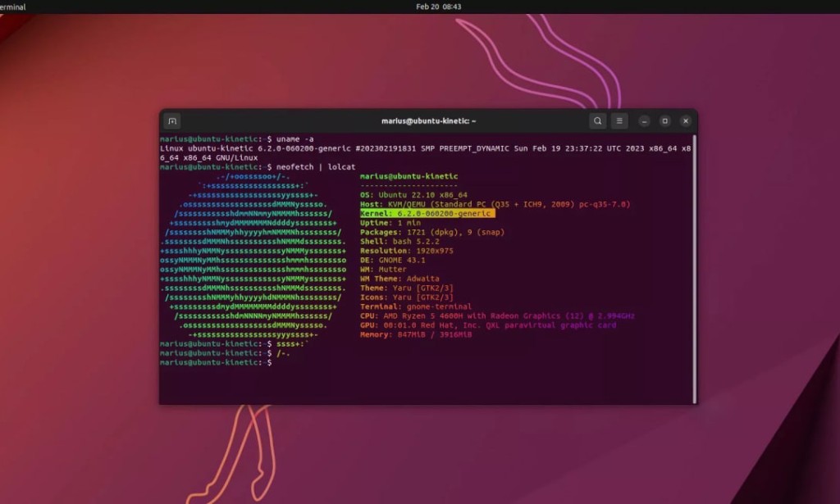Click the Uptime: 1 min text
This screenshot has width=840, height=504.
[390, 223]
